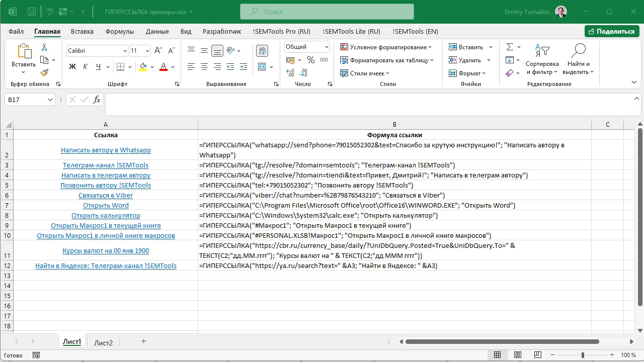Click link Написать автору в Whatsapp
Screen dimensions: 644x362
click(106, 150)
